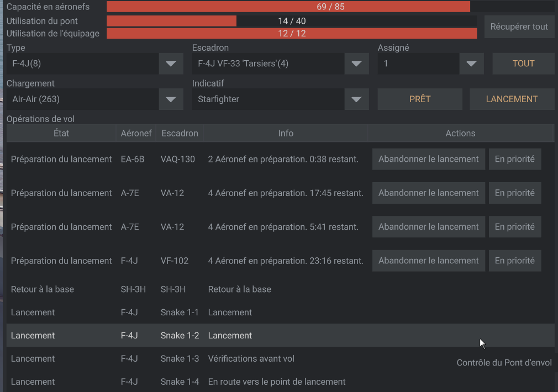This screenshot has height=392, width=558.
Task: Select the Info column header
Action: coord(286,133)
